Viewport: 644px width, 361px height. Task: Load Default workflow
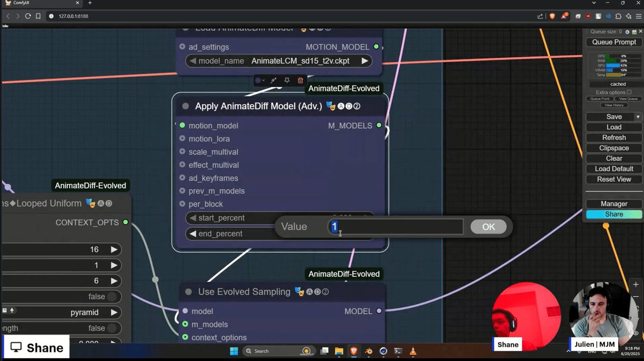(x=614, y=168)
